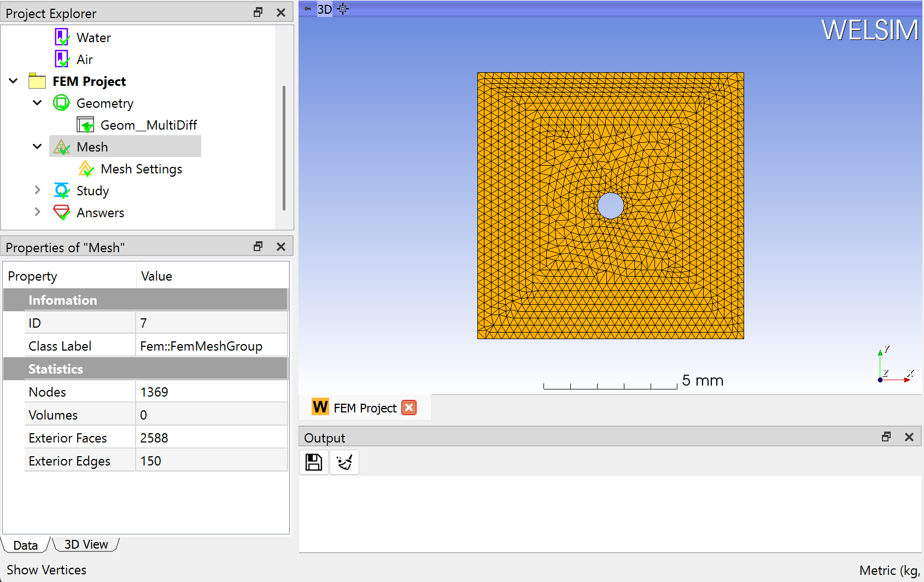Switch to the Data tab
Image resolution: width=924 pixels, height=582 pixels.
[x=26, y=545]
